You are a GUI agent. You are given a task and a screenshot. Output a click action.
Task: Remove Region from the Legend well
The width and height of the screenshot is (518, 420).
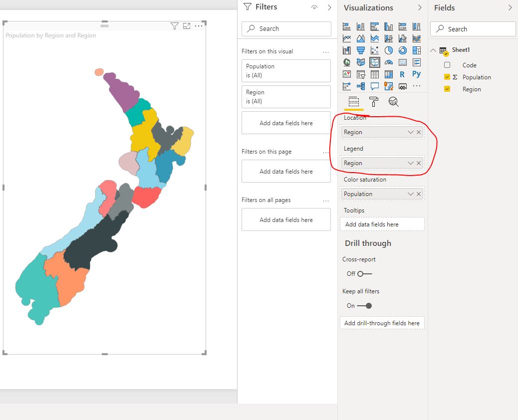click(419, 163)
